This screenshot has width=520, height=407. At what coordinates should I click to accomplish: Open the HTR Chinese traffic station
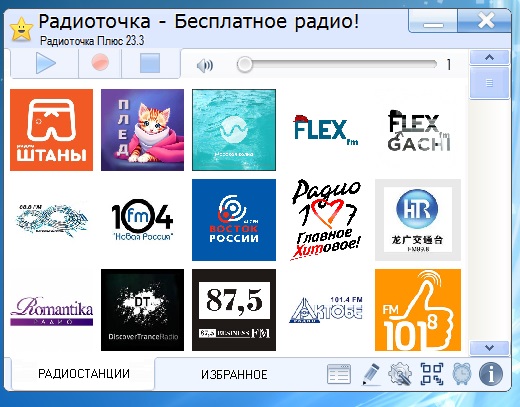(418, 220)
